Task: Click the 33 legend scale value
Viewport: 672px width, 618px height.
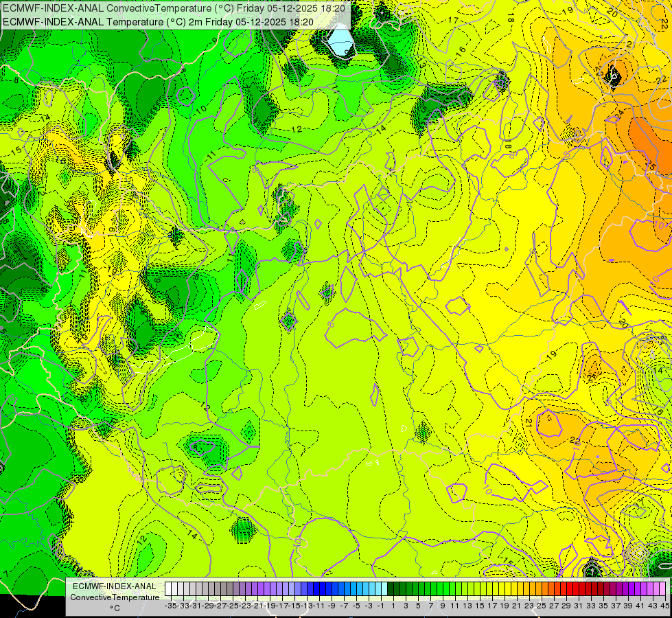Action: pos(592,606)
